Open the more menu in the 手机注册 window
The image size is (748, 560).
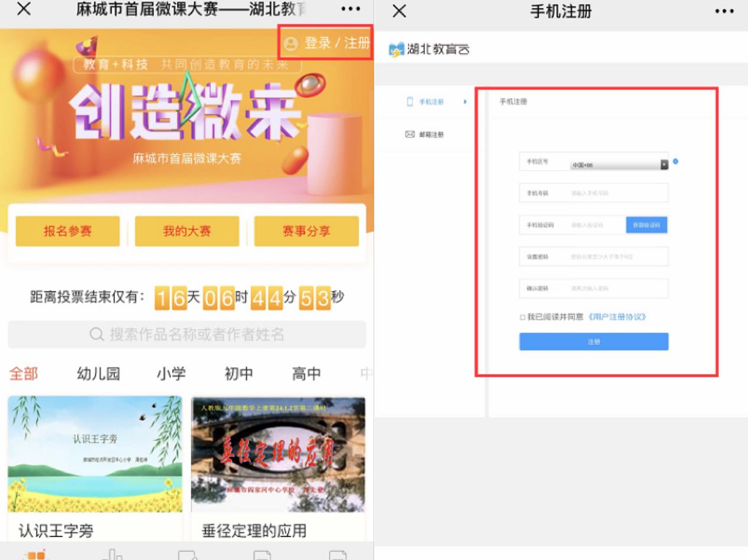pos(724,11)
